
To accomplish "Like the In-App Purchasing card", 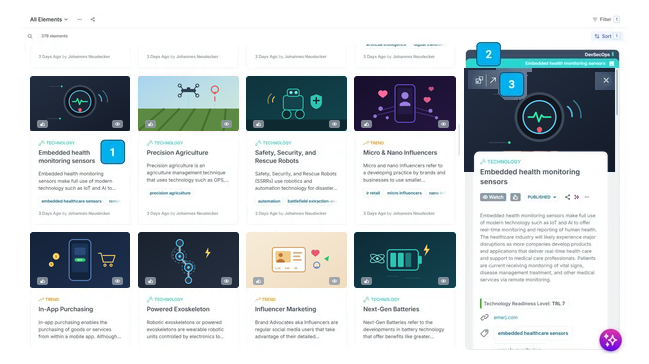I will point(42,281).
